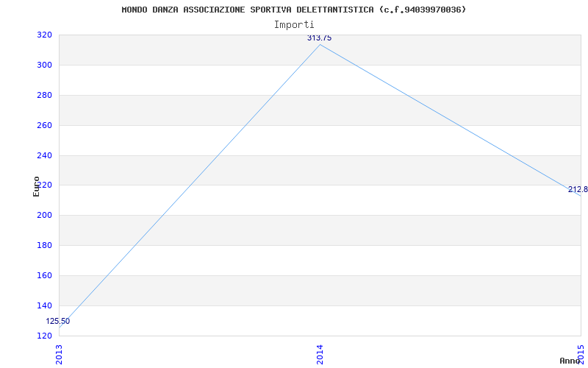The width and height of the screenshot is (588, 368).
Task: Click the 240 y-axis tick label
Action: (43, 155)
